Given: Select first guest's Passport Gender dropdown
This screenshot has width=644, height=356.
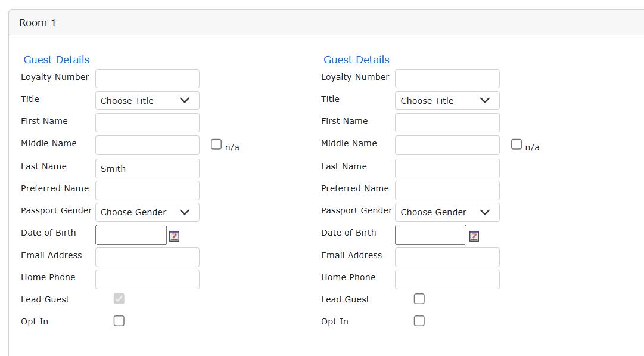Looking at the screenshot, I should [147, 212].
